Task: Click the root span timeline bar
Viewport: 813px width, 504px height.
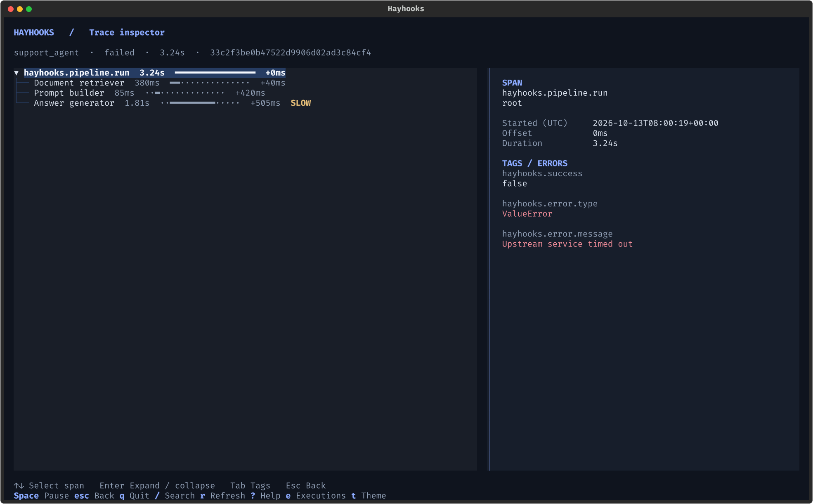Action: coord(215,73)
